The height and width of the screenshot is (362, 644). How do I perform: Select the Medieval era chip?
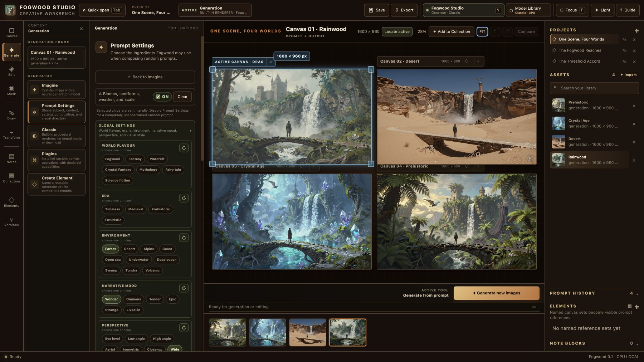[136, 209]
